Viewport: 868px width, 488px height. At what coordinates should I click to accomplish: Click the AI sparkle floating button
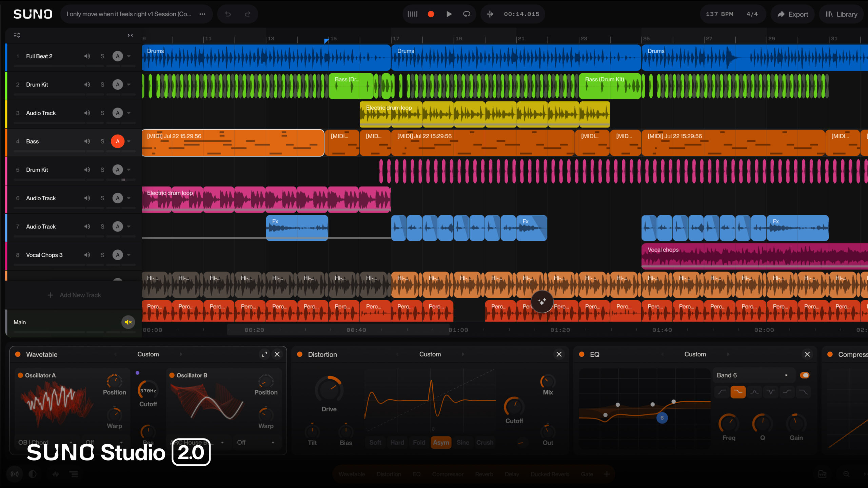542,302
